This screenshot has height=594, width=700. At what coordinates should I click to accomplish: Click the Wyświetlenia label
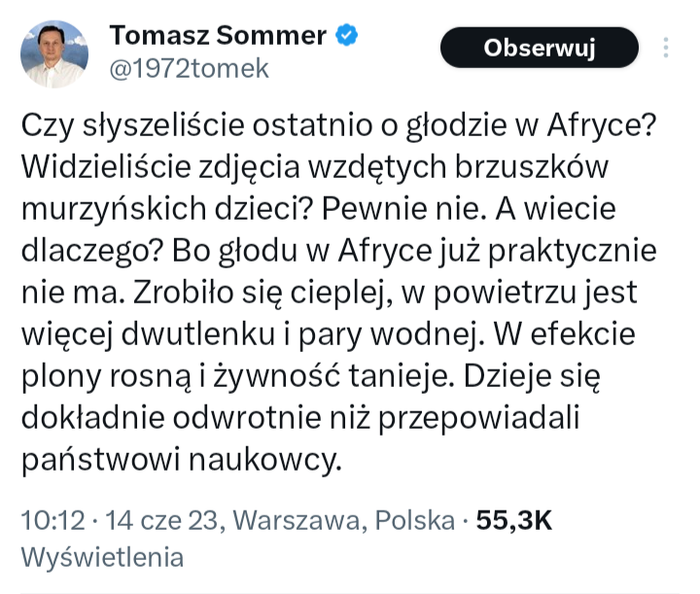[x=102, y=558]
